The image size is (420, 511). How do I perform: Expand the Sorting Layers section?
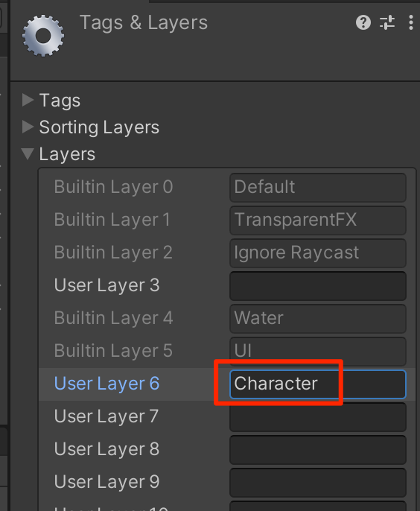[28, 127]
